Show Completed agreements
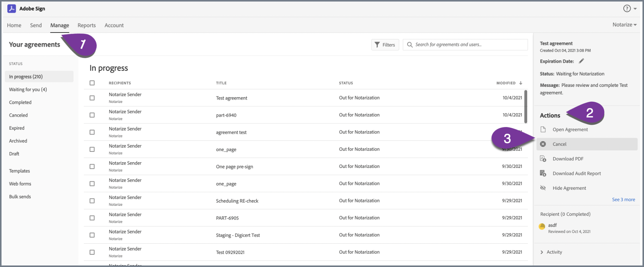This screenshot has width=644, height=267. 20,103
